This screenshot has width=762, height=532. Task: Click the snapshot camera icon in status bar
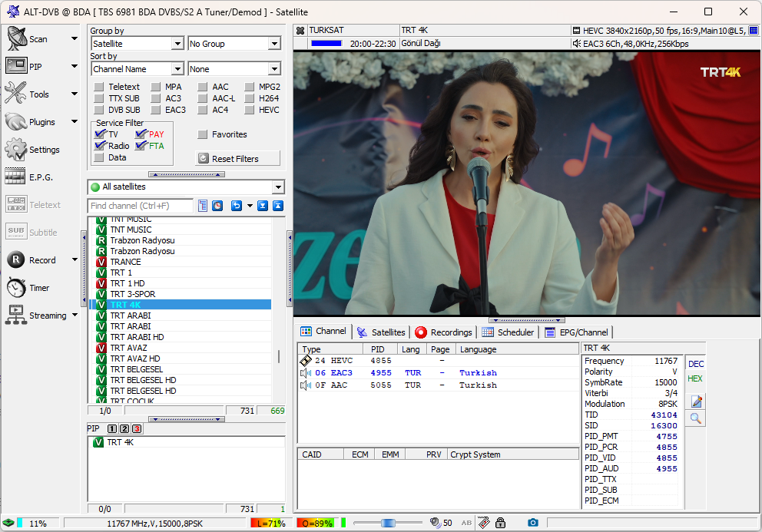coord(534,523)
